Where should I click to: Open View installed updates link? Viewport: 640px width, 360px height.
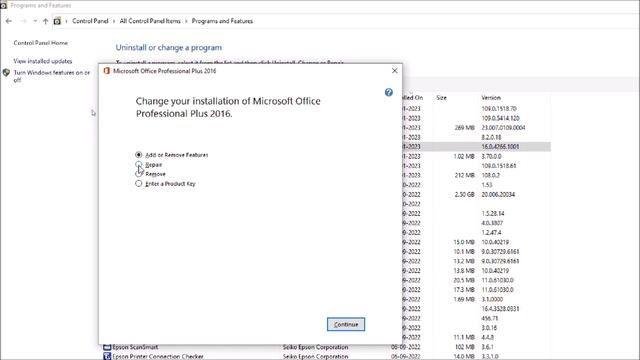[x=43, y=61]
